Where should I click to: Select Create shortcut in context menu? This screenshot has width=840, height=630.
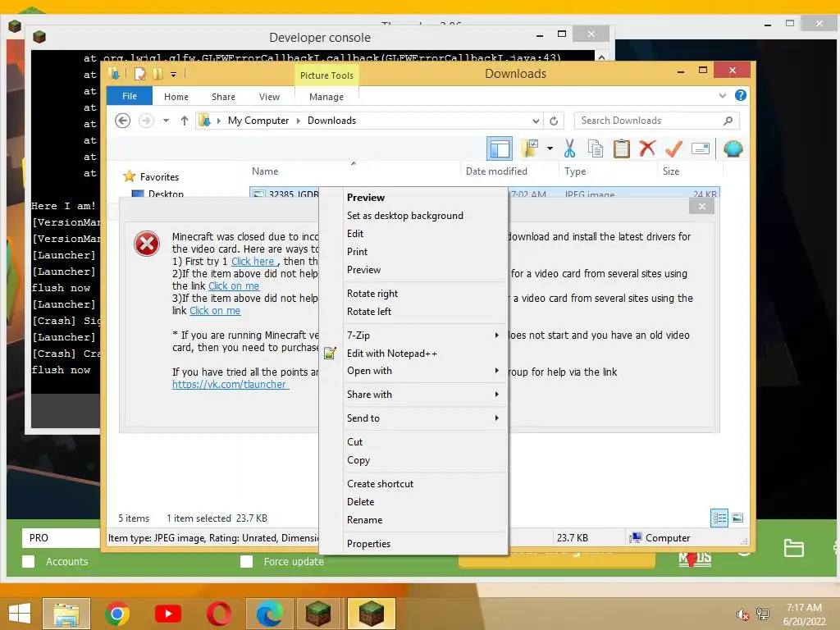[381, 484]
